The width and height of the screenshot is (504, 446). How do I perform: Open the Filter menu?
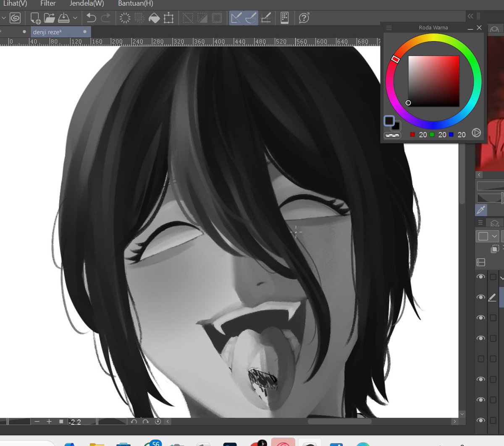48,3
